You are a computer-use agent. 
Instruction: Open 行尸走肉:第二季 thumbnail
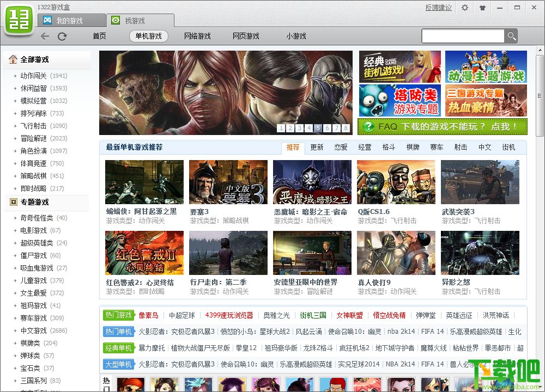click(228, 253)
